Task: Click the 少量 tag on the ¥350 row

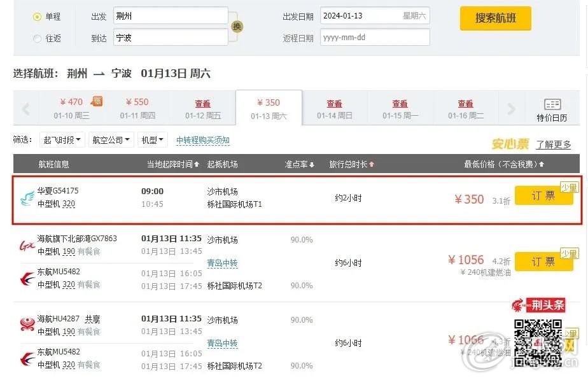Action: click(x=569, y=188)
